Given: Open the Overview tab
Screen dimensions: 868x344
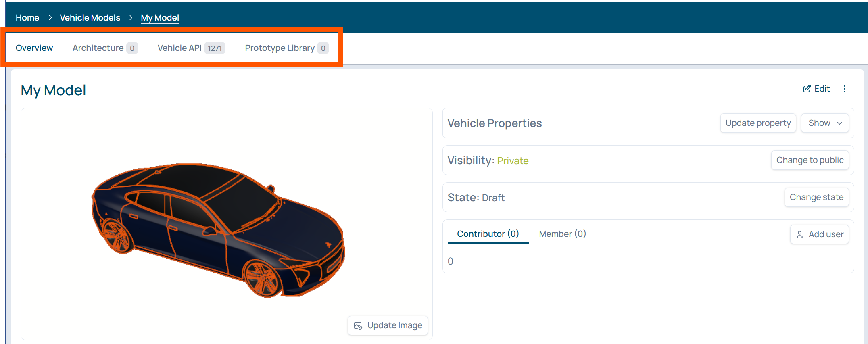Looking at the screenshot, I should click(34, 48).
